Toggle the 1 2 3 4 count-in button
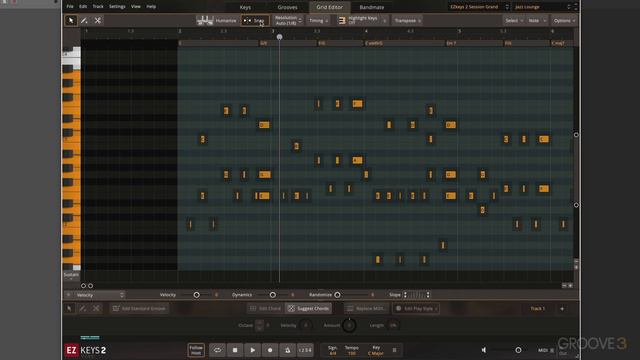The image size is (640, 360). [x=305, y=350]
